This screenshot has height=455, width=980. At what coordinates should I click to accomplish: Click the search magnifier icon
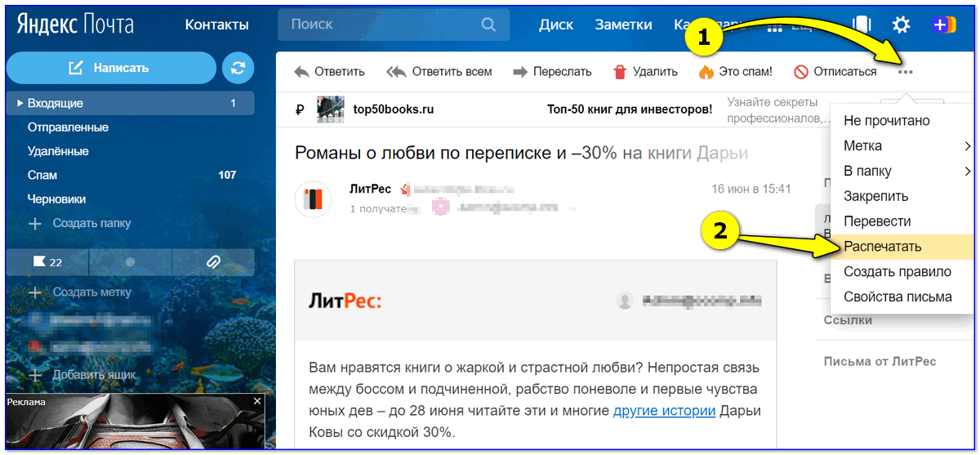point(488,25)
